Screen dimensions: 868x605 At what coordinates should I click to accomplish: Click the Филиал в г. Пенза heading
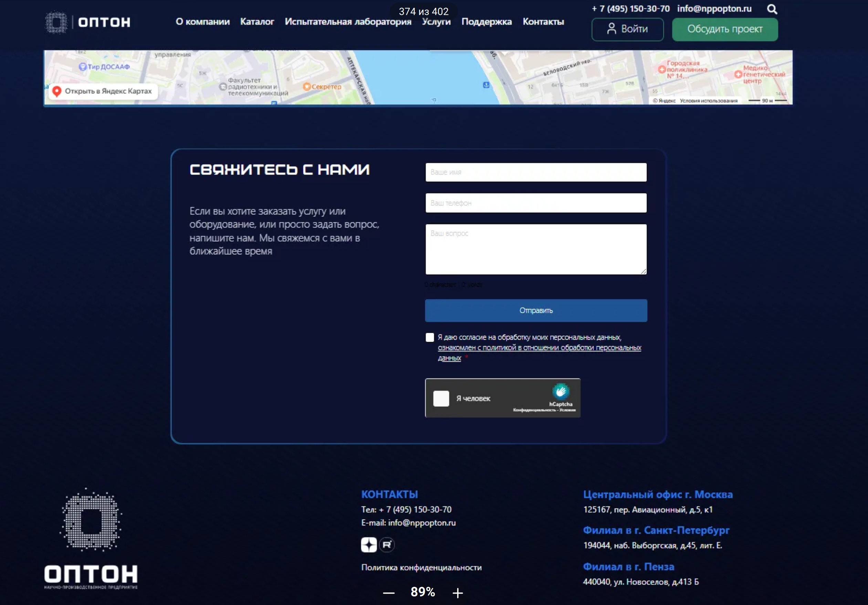[628, 566]
